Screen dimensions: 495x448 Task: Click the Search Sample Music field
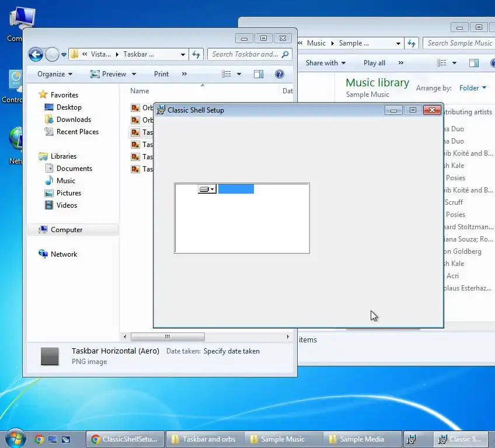[459, 43]
